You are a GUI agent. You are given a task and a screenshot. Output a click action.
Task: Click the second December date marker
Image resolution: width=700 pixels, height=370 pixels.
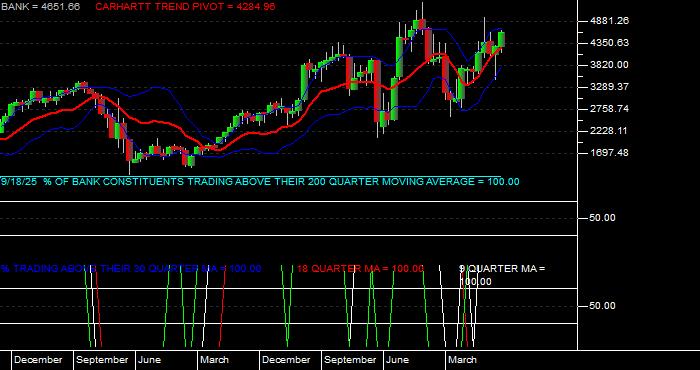click(286, 360)
